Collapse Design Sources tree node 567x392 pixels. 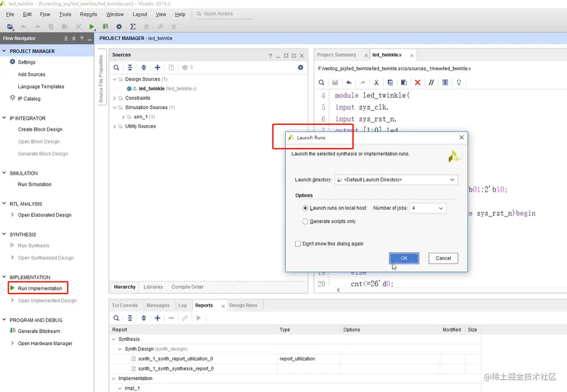click(115, 79)
